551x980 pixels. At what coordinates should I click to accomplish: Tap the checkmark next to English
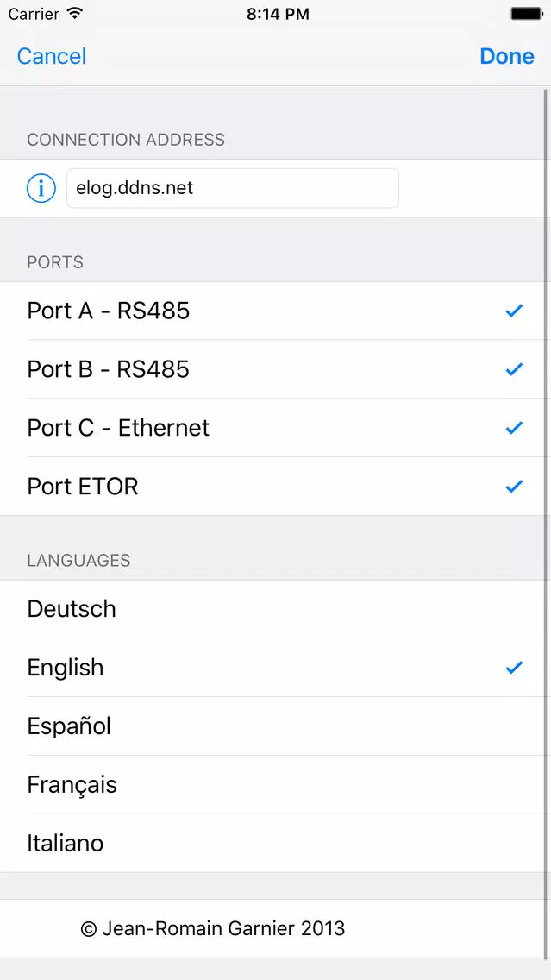(x=514, y=668)
